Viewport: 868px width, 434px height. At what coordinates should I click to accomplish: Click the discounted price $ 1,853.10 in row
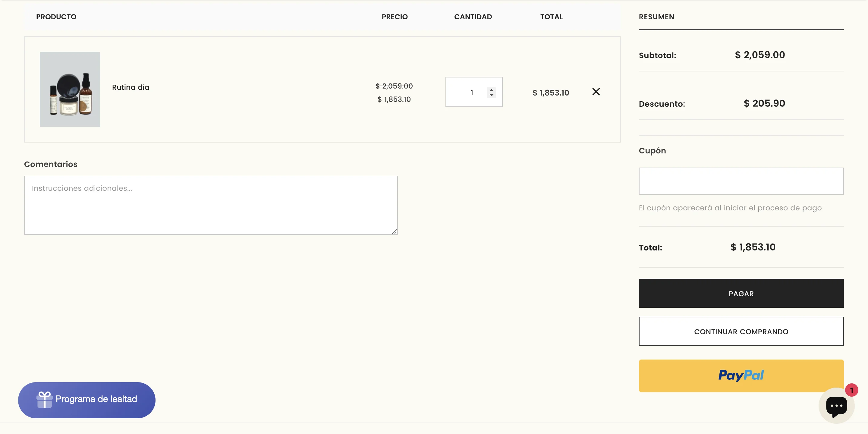(x=394, y=99)
